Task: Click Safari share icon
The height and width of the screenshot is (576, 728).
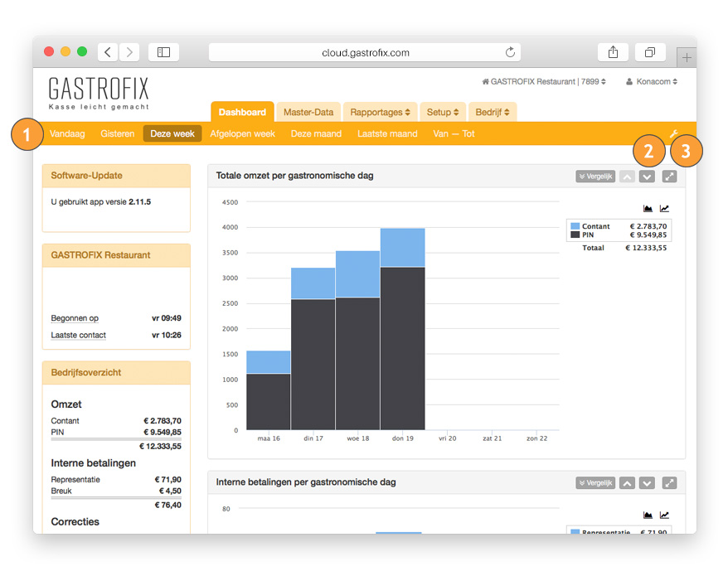Action: tap(613, 52)
